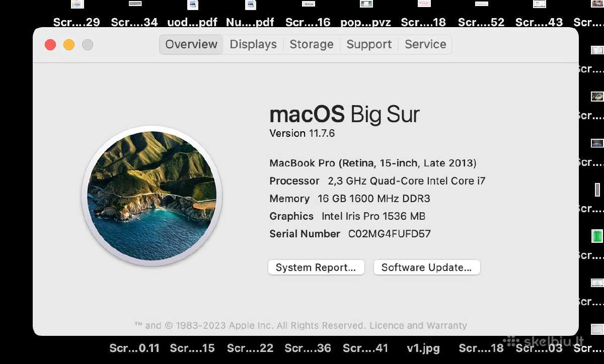Screen dimensions: 604x364
Task: Select the Scr....36 desktop file label
Action: 308,348
